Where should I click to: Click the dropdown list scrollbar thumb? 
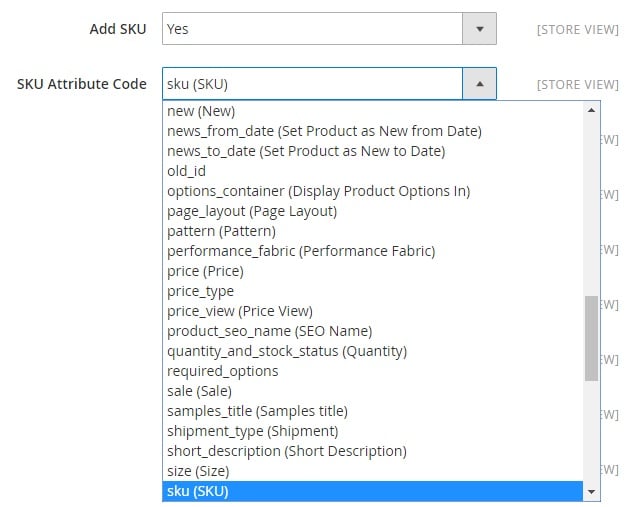(591, 338)
